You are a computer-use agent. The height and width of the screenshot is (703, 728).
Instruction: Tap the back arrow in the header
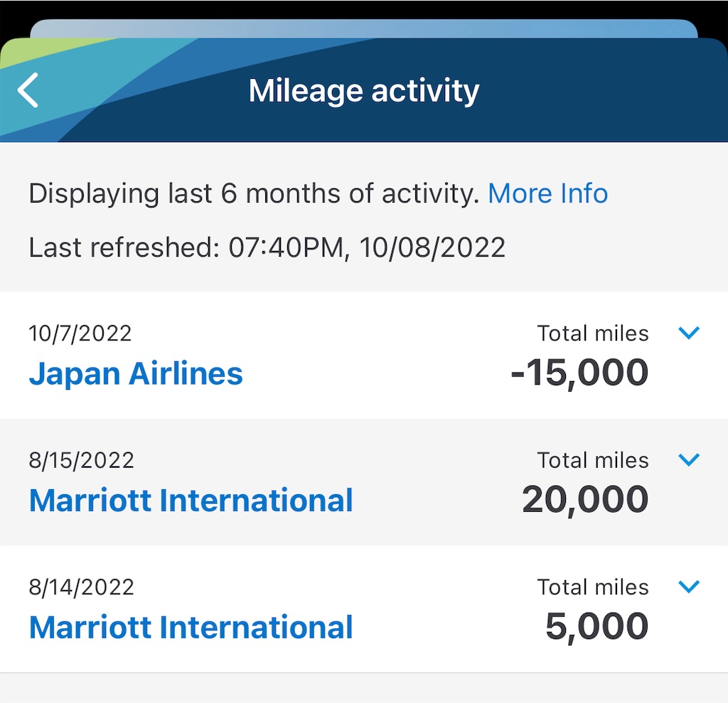click(28, 90)
